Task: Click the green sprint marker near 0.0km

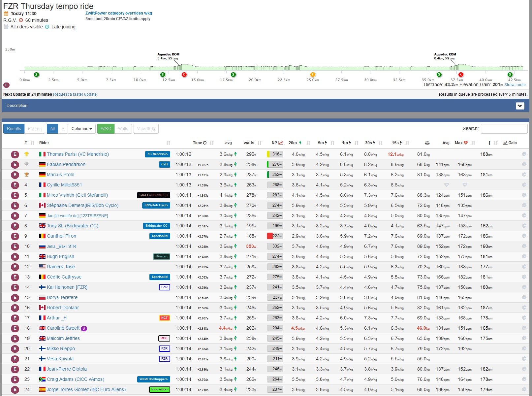Action: (x=36, y=75)
